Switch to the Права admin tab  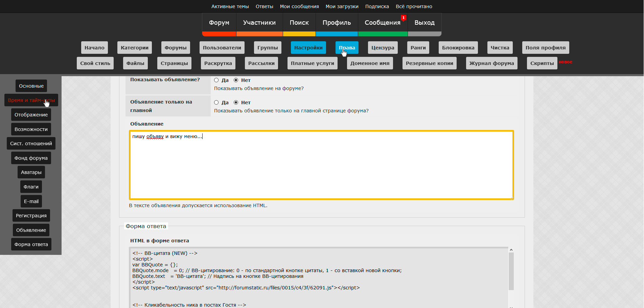[x=347, y=48]
